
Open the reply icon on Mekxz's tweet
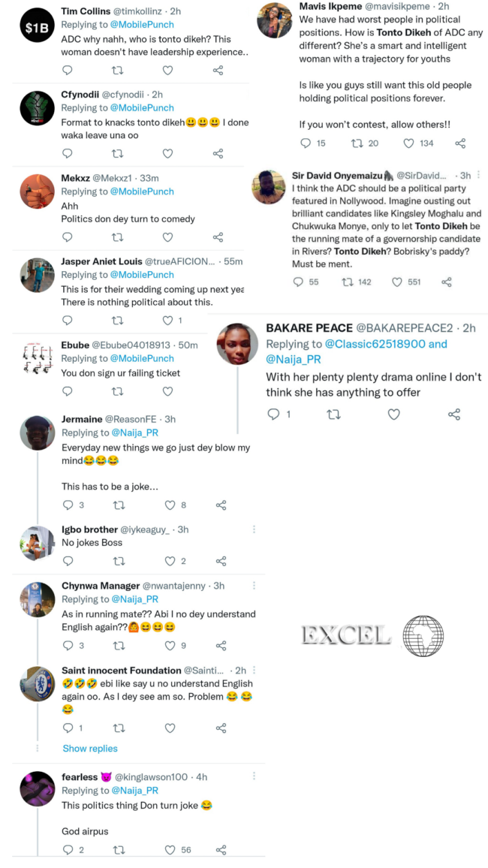tap(67, 237)
